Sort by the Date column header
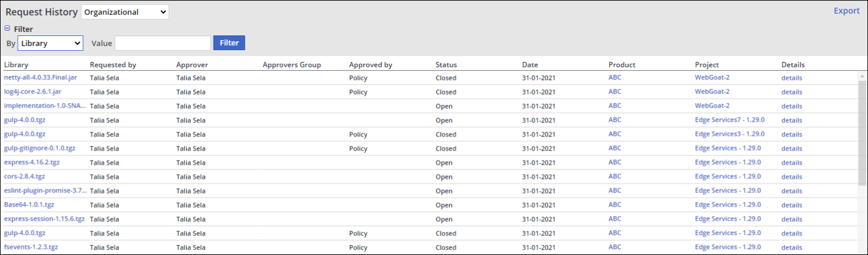Image resolution: width=868 pixels, height=255 pixels. point(530,65)
